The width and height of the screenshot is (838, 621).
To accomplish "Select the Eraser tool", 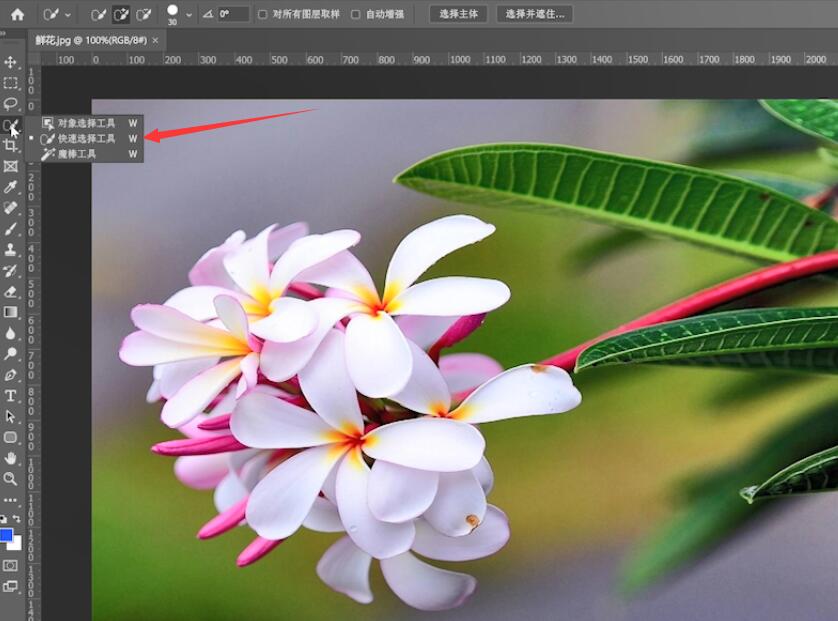I will tap(10, 291).
